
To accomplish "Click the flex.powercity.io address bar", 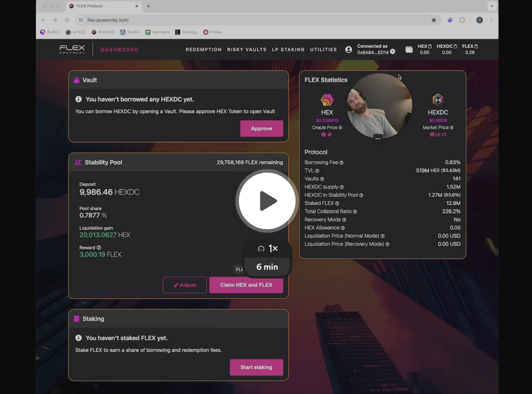I will [258, 20].
